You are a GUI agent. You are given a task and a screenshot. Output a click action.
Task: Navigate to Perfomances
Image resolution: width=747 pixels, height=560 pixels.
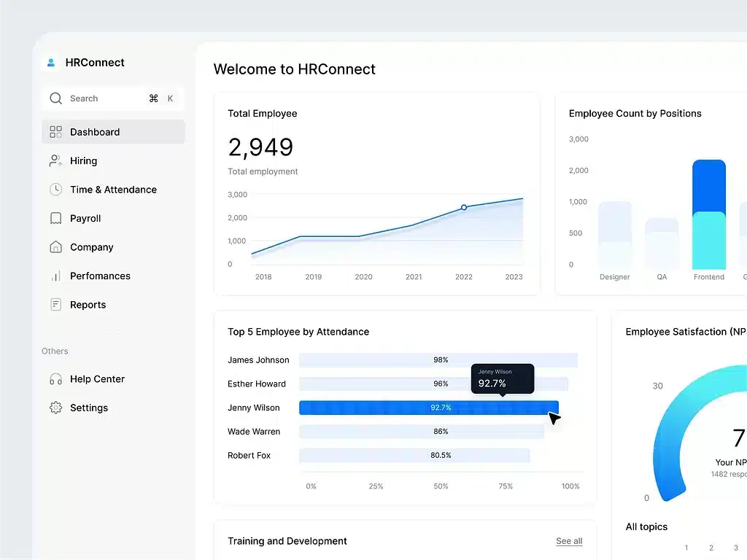[113, 276]
